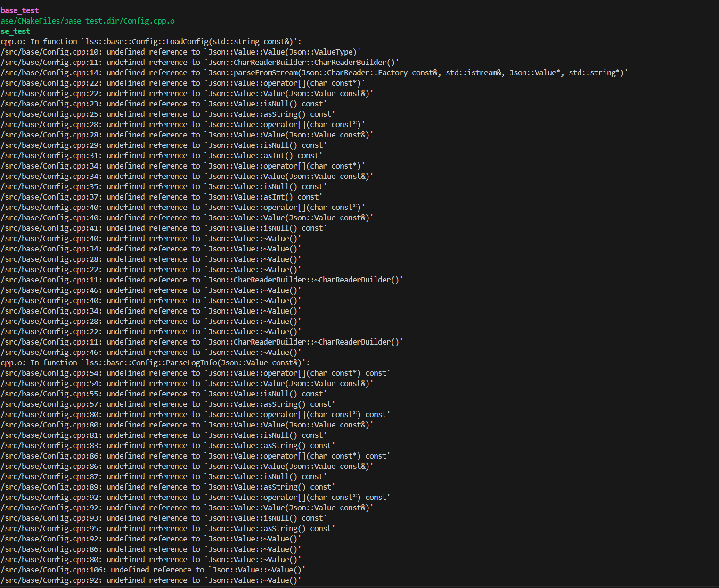Click the green CMakeFiles/base_test.dir/Config.cpp.o path
The height and width of the screenshot is (588, 719).
point(87,21)
